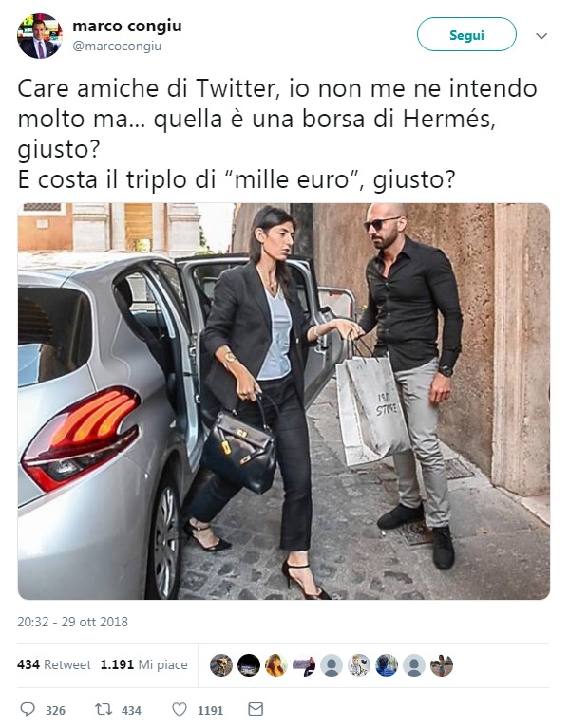View the 434 Retweet list

pyautogui.click(x=54, y=664)
